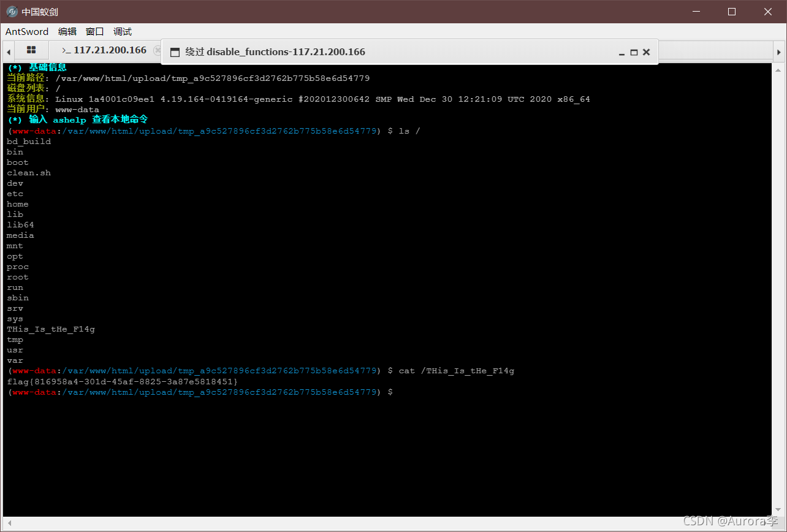Open the 调试 menu
The width and height of the screenshot is (787, 532).
pyautogui.click(x=123, y=32)
